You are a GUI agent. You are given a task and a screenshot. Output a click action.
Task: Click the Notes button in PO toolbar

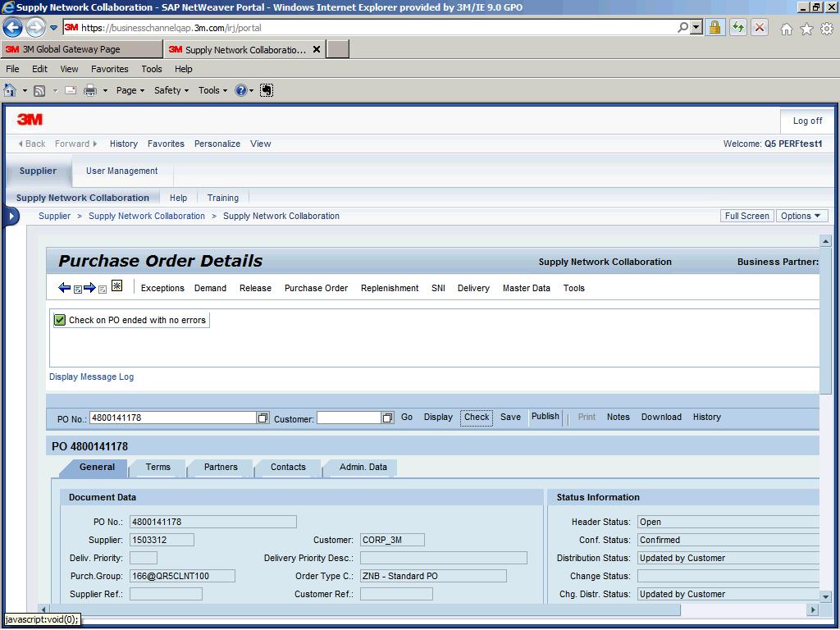point(619,417)
